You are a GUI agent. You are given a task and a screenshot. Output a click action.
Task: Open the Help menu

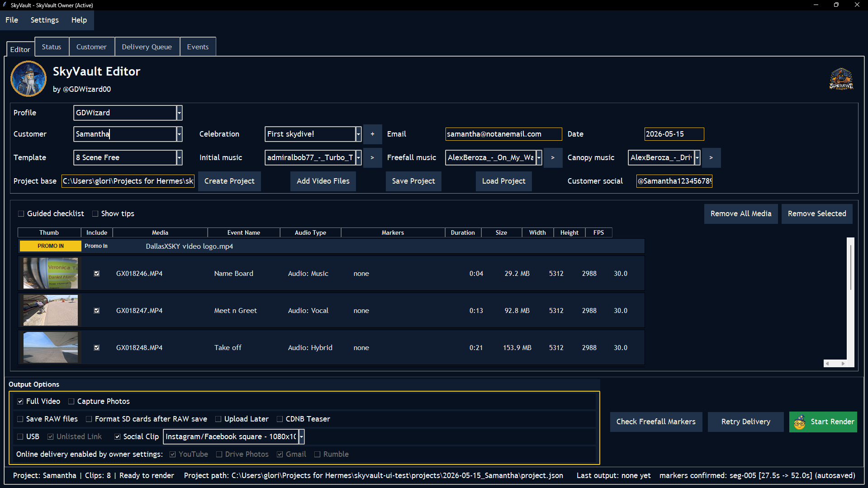[x=79, y=20]
